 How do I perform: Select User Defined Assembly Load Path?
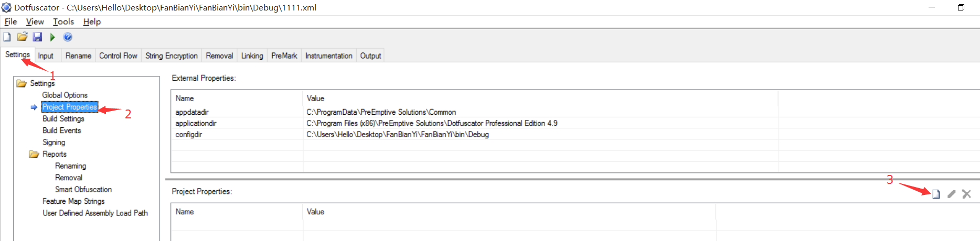[95, 213]
